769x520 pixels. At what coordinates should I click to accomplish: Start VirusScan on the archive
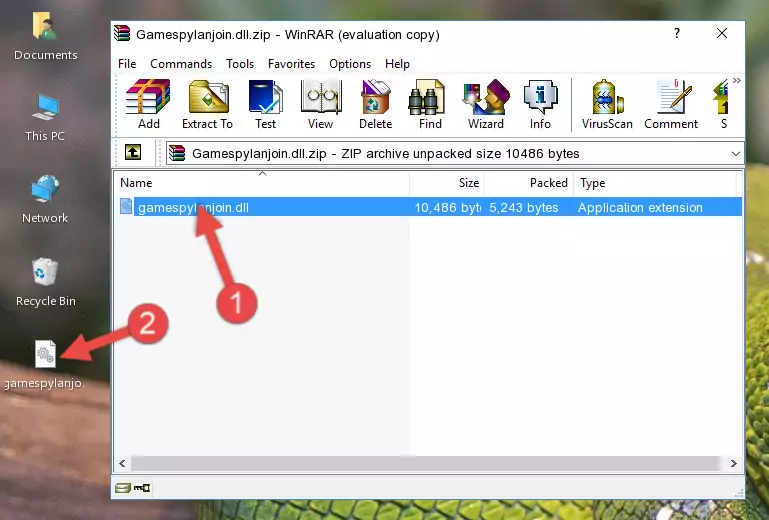607,104
